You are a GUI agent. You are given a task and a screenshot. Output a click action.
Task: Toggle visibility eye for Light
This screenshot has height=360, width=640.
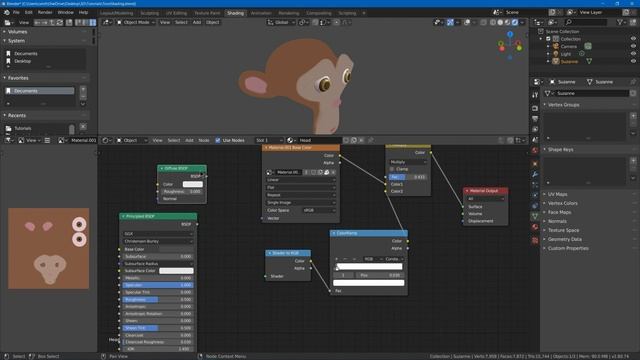point(633,54)
